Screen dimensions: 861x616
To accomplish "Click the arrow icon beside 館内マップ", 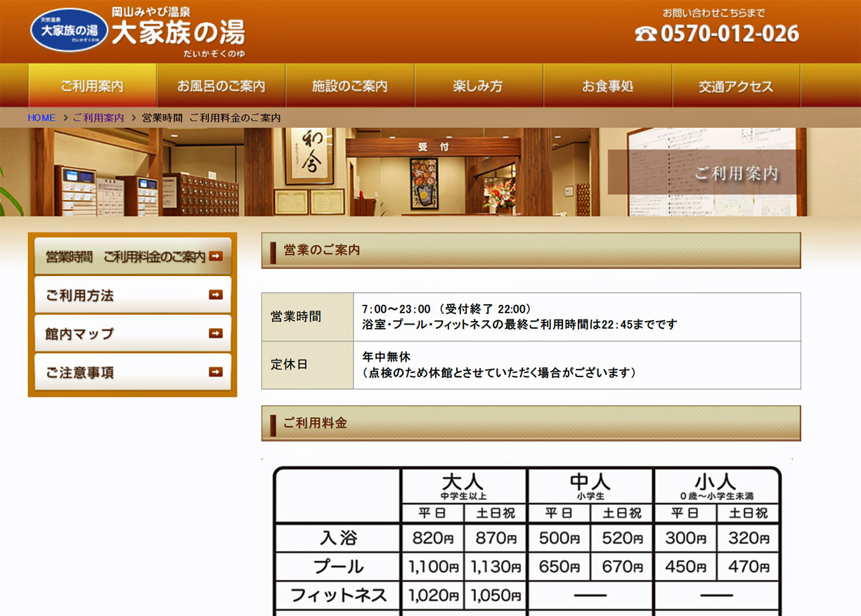I will click(216, 334).
